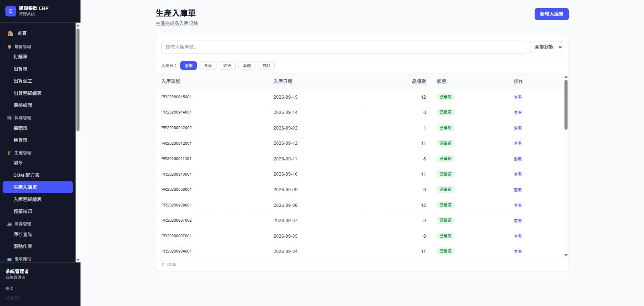Click the 應收應付 section icon
The image size is (644, 306).
9,259
